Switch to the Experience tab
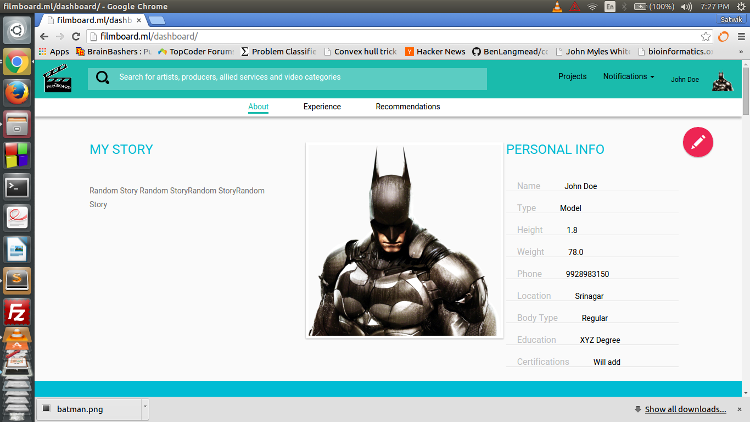Screen dimensions: 750x422 322,106
